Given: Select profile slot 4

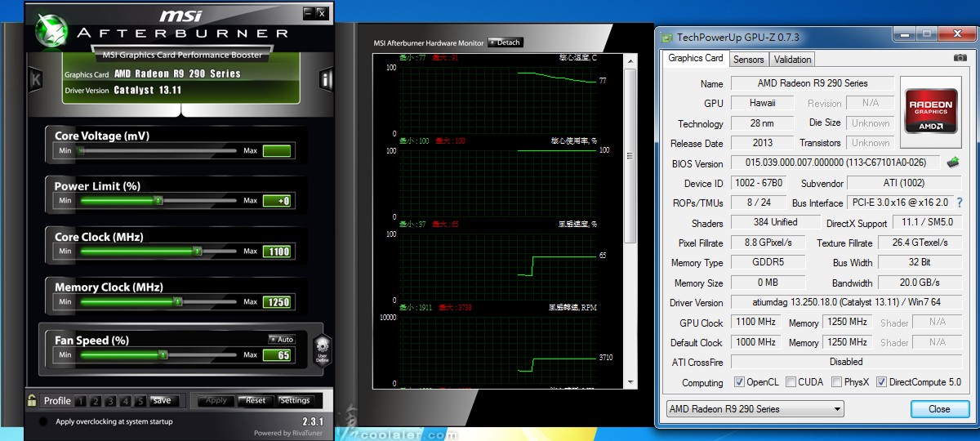Looking at the screenshot, I should coord(125,401).
